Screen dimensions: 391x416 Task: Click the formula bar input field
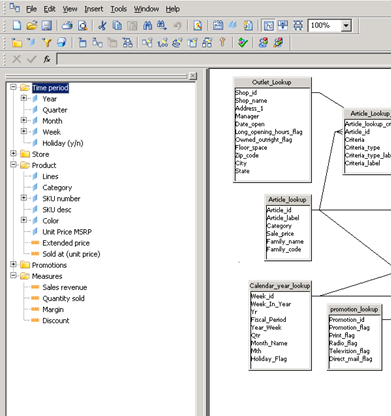tap(224, 59)
